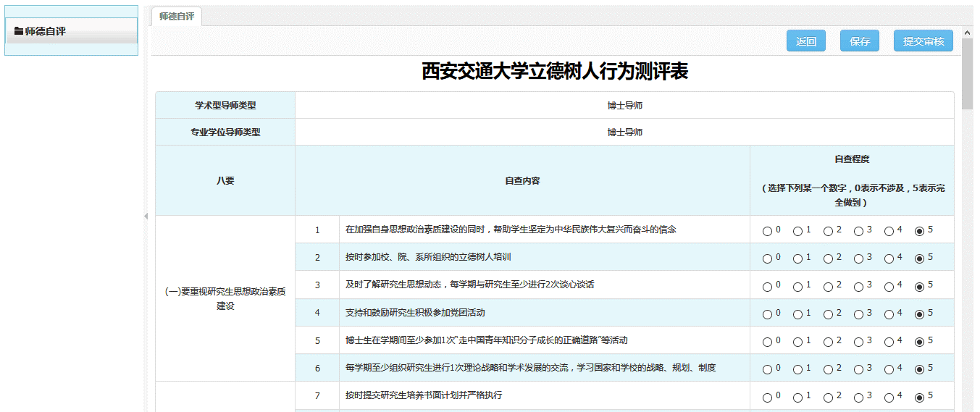Image resolution: width=980 pixels, height=412 pixels.
Task: Select score 3 for item 5 博士生活动
Action: [x=858, y=342]
